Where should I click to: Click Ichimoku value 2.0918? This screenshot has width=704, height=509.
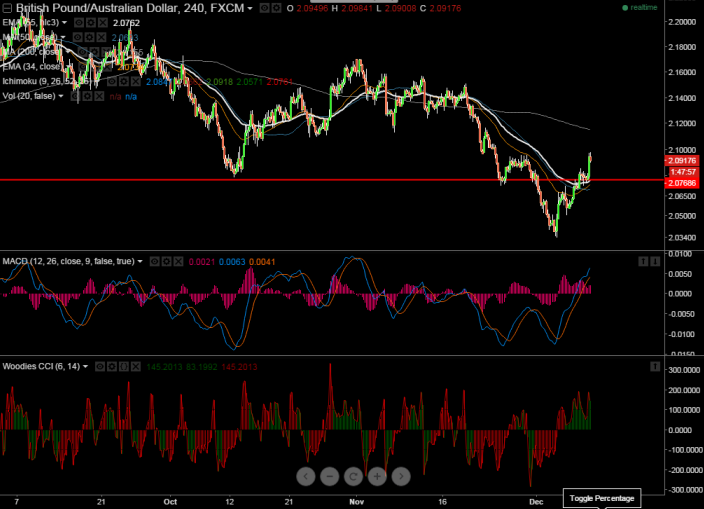point(220,82)
